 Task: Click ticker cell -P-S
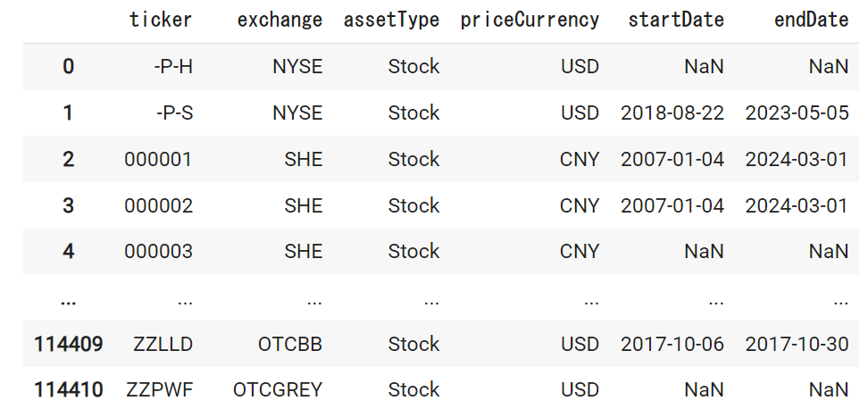(x=174, y=113)
